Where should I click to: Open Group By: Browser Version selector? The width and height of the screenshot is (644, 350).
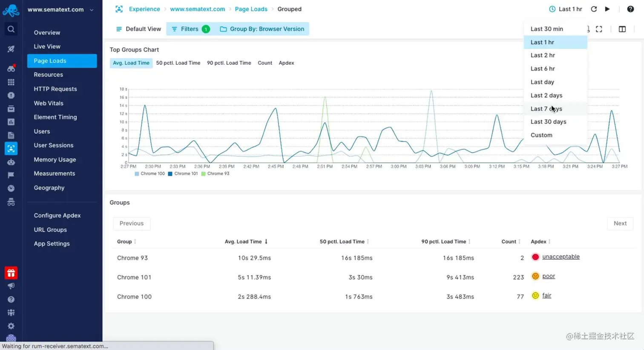(x=262, y=29)
